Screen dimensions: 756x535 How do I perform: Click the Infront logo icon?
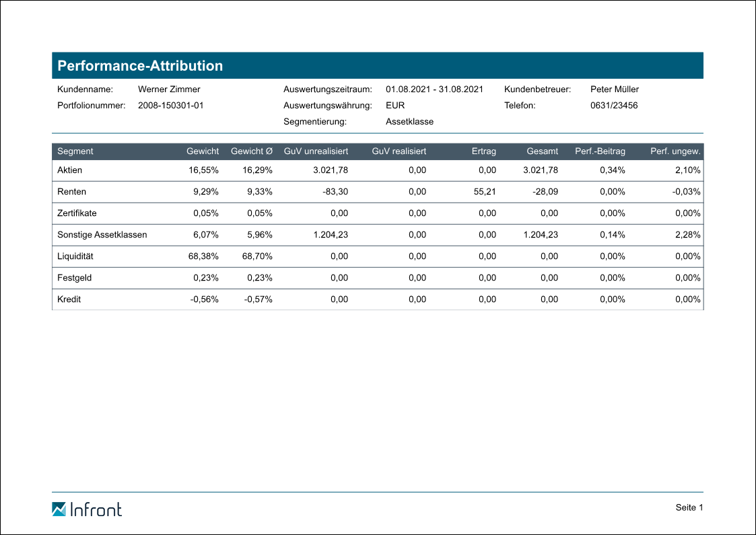point(59,509)
